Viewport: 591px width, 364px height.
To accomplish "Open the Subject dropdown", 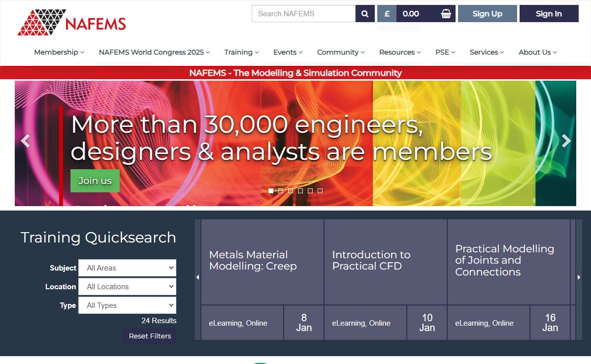I will pyautogui.click(x=128, y=268).
